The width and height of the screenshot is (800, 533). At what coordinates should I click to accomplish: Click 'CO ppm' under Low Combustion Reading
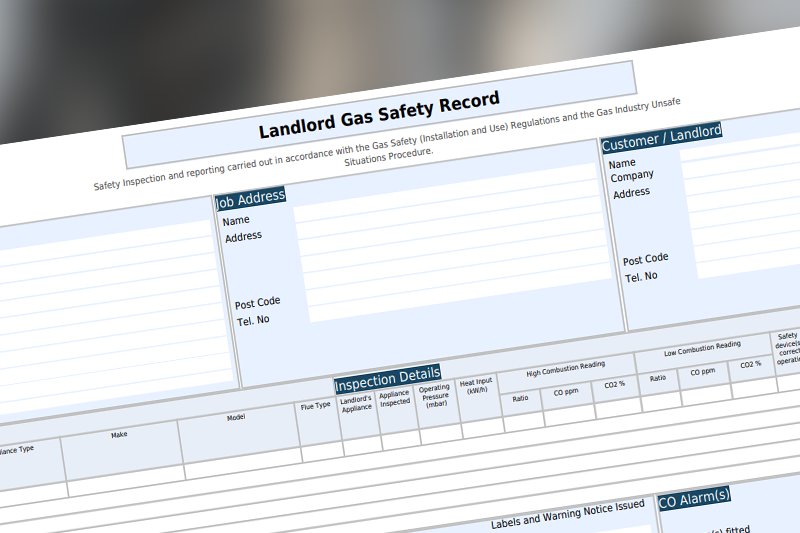[x=703, y=372]
